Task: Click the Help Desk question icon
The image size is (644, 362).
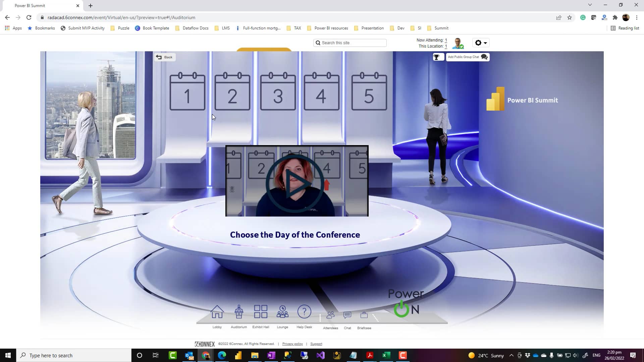Action: click(304, 312)
